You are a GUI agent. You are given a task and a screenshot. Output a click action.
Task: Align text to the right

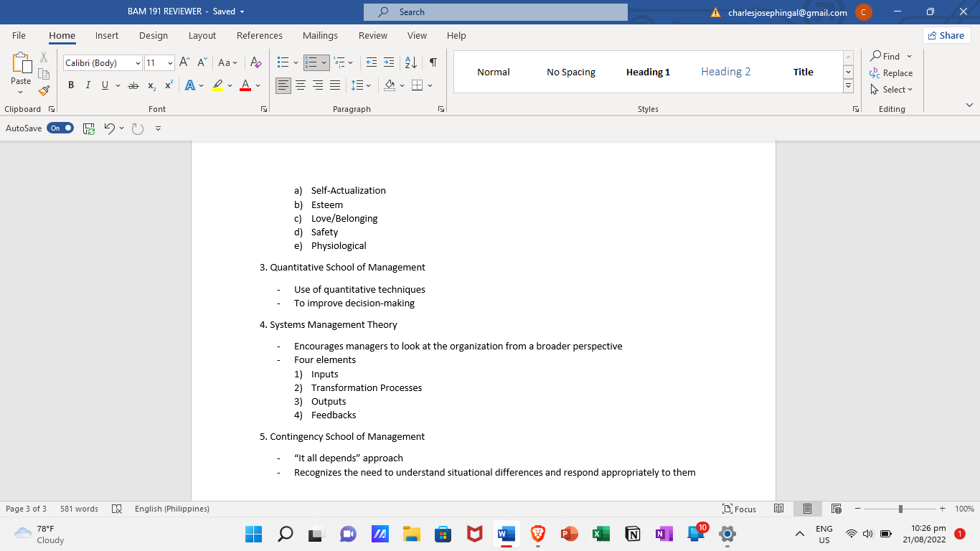click(318, 85)
